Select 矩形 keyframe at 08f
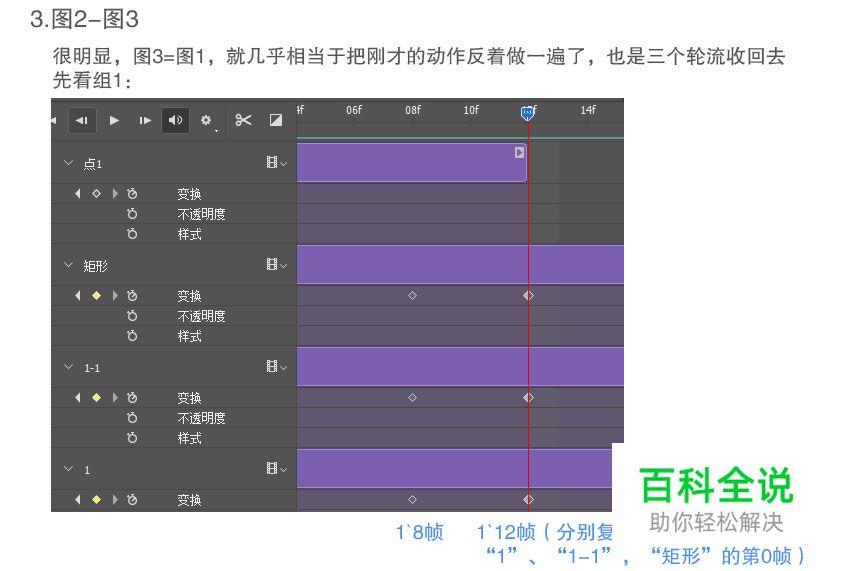Viewport: 850px width, 571px height. pyautogui.click(x=413, y=296)
